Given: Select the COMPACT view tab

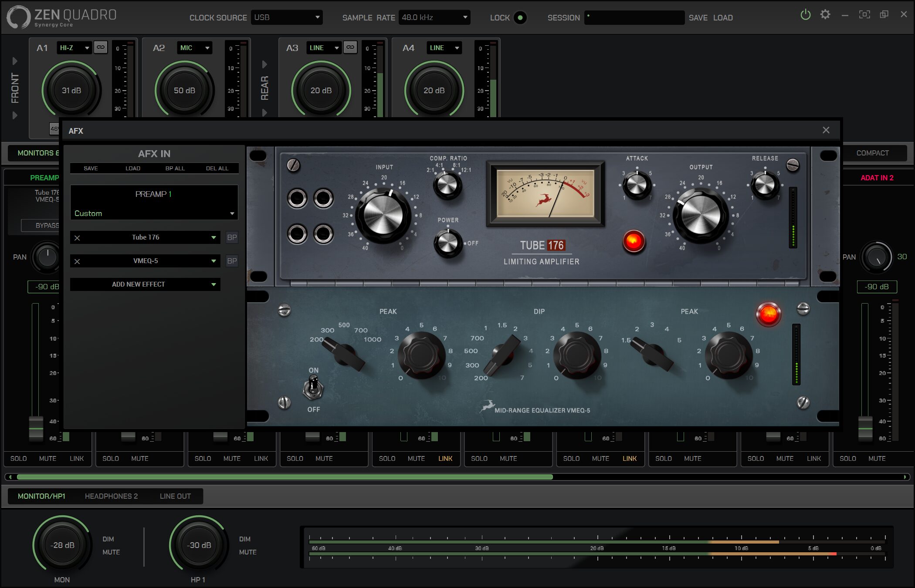Looking at the screenshot, I should (872, 153).
